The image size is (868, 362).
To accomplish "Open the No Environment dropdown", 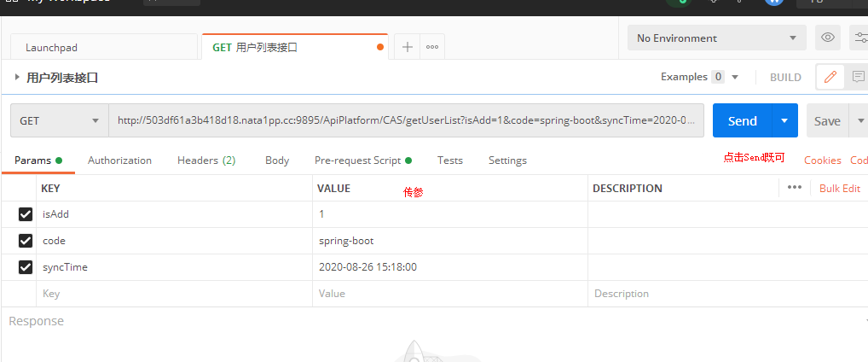I will [716, 38].
